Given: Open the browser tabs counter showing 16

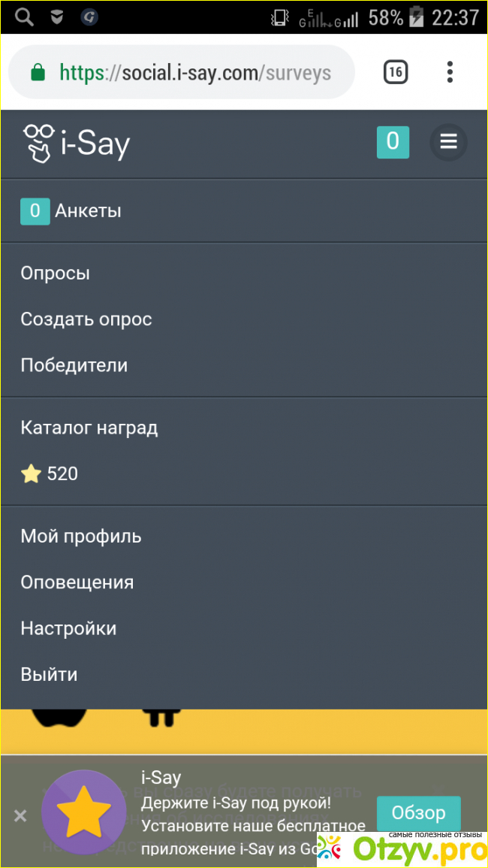Looking at the screenshot, I should (x=396, y=72).
